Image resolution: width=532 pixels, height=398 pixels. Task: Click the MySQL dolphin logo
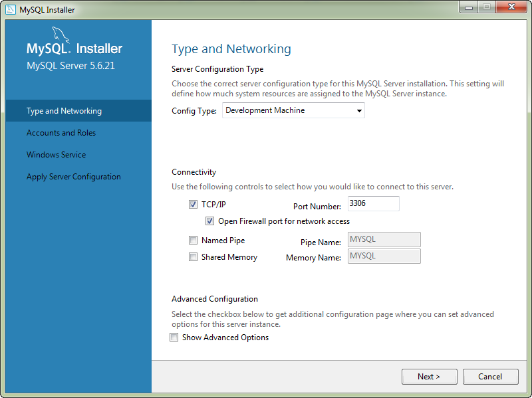coord(61,35)
